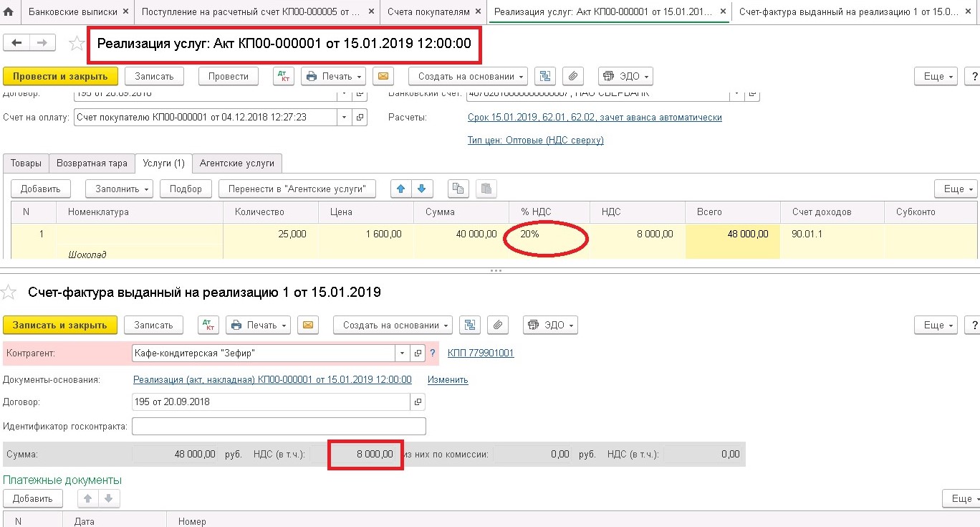
Task: Click Перенести в "Агентские услуги" button
Action: (297, 189)
